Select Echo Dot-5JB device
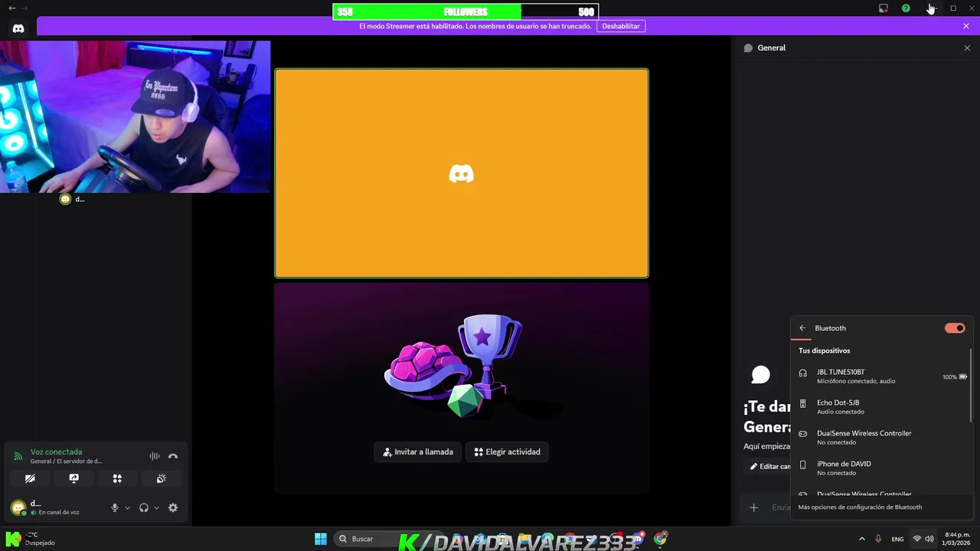Screen dimensions: 980x551 tap(880, 406)
